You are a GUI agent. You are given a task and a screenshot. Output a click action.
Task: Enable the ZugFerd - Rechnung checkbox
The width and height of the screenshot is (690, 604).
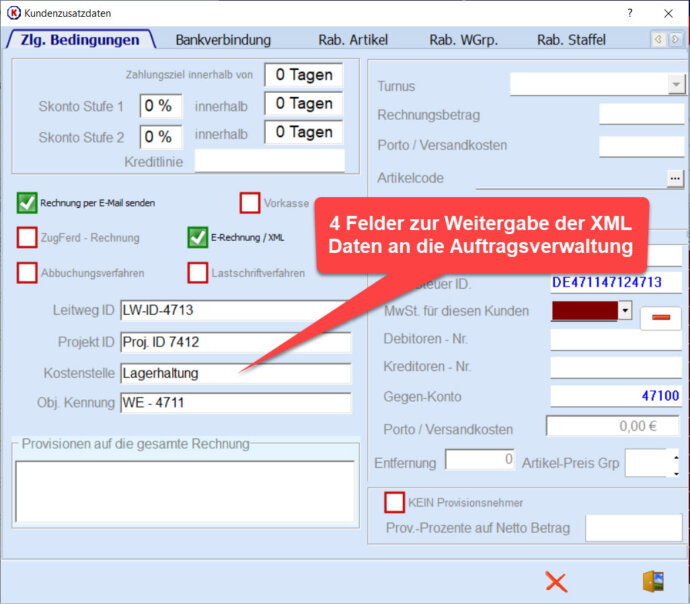pos(27,238)
